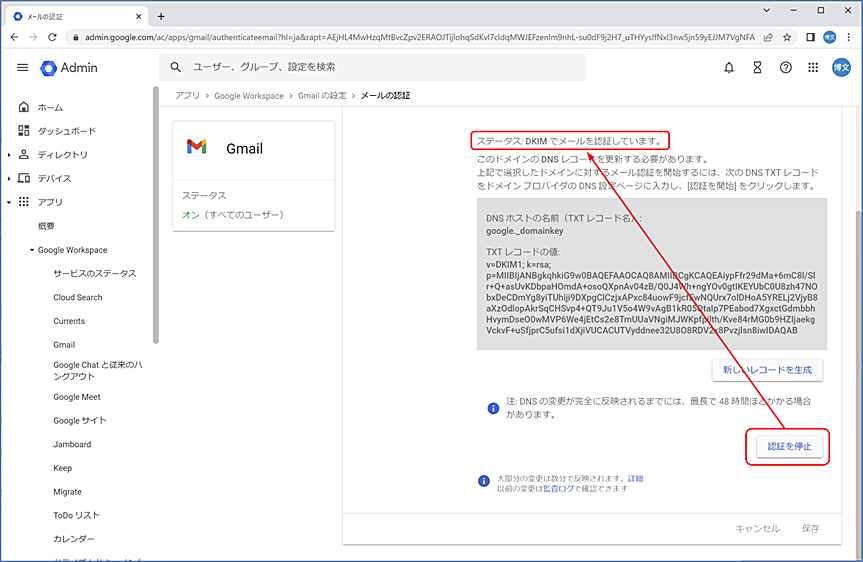
Task: Collapse the アプリ section arrow
Action: coord(9,203)
